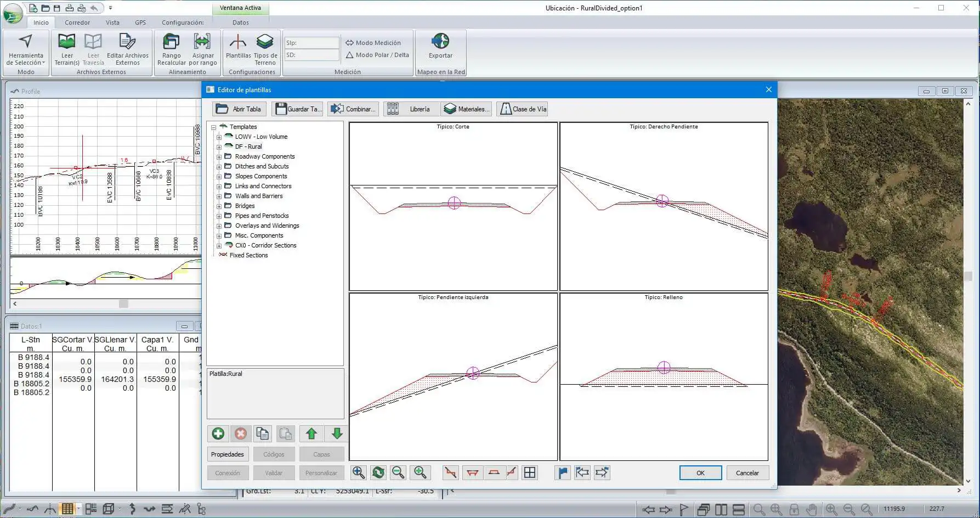Open the Plantillas tool in ribbon
The image size is (980, 518).
pos(238,47)
